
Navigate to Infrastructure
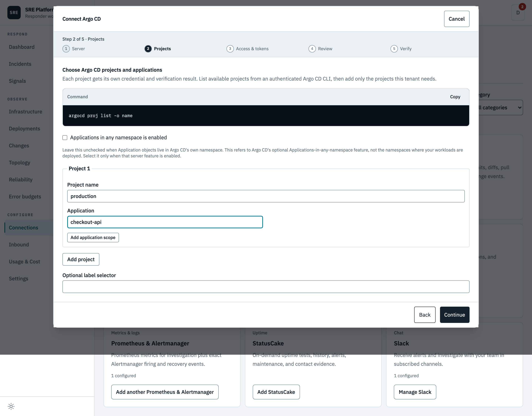tap(25, 112)
